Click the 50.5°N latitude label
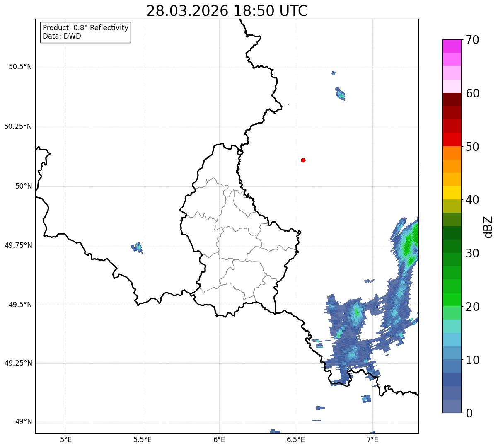This screenshot has width=498, height=448. click(20, 67)
